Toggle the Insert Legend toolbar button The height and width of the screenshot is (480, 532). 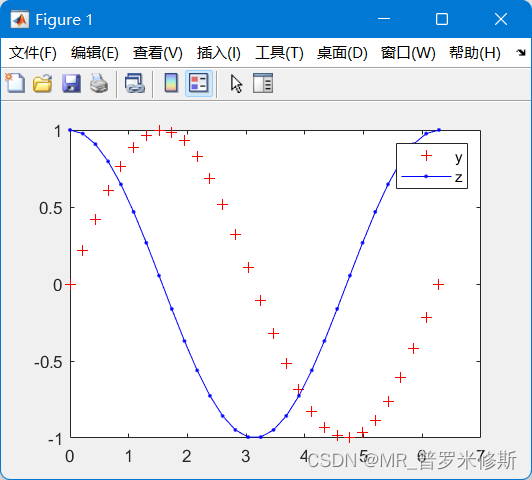pyautogui.click(x=199, y=83)
